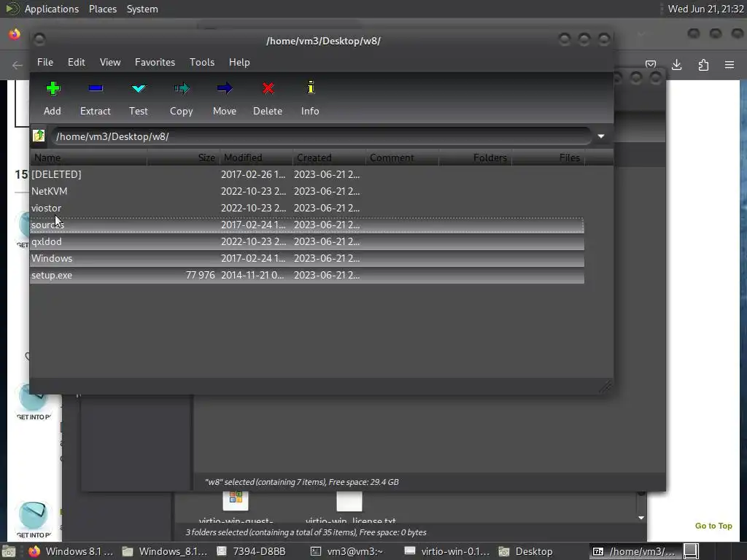Click the path field /home/vm3/Desktop/w8/
Screen dimensions: 747x560
coord(322,136)
